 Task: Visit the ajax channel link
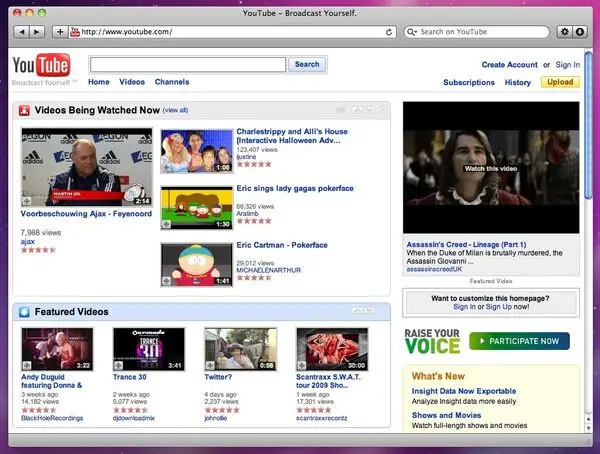pos(28,242)
